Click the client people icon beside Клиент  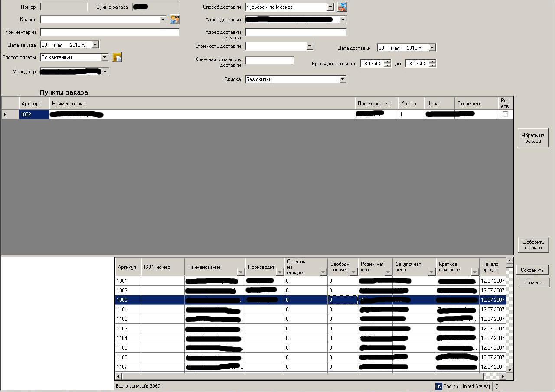175,19
